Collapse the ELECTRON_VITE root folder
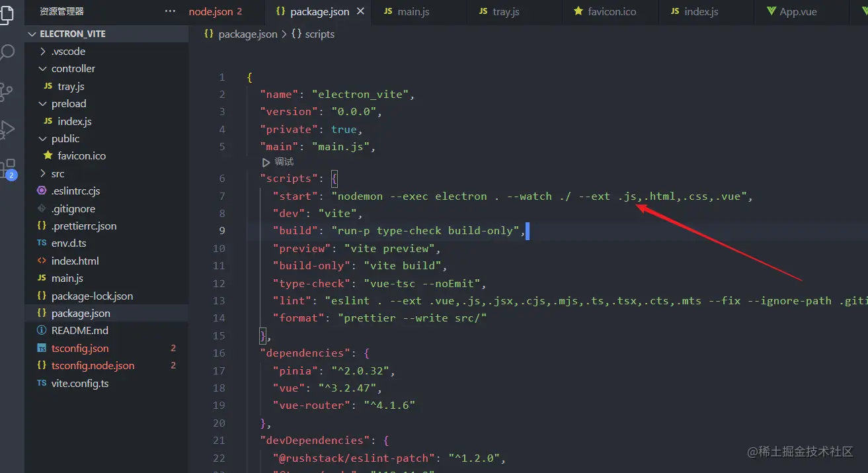 (x=106, y=34)
